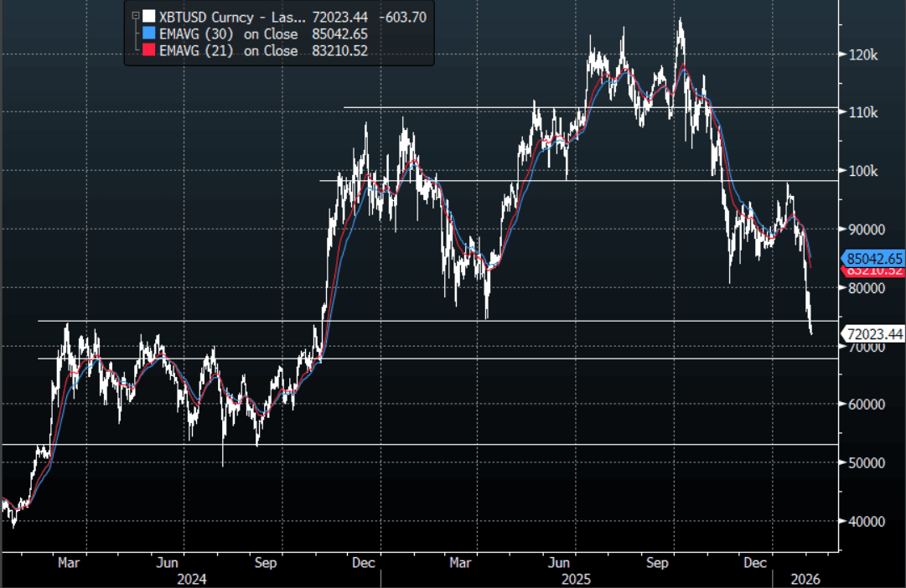Click the blue 85042.65 price tag
Viewport: 906px width, 588px height.
click(873, 258)
